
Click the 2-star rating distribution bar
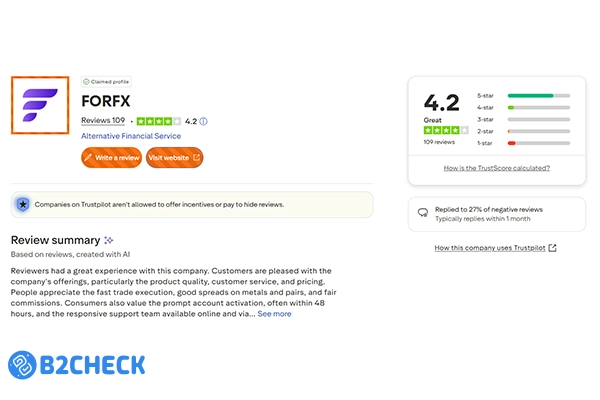pyautogui.click(x=538, y=131)
